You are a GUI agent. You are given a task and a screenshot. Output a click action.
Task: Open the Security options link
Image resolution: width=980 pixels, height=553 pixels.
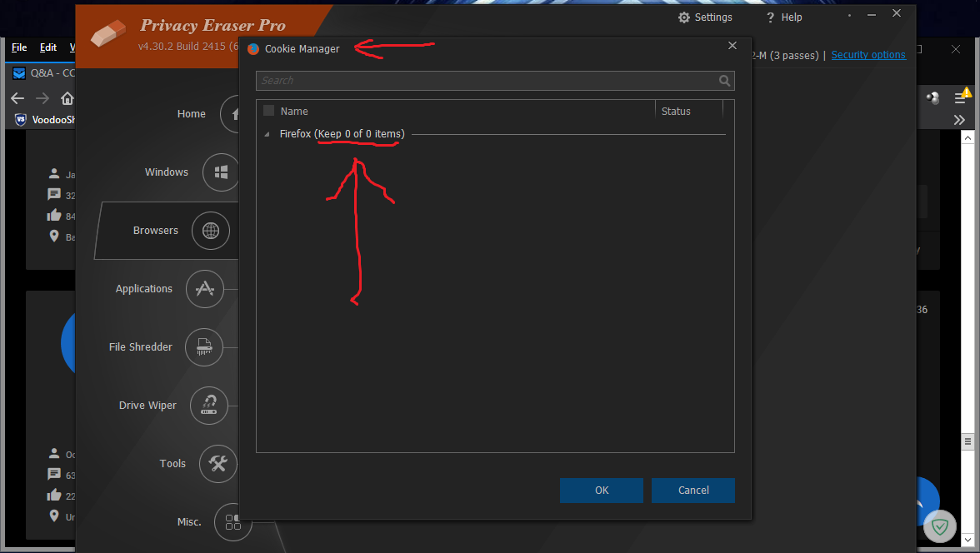[868, 55]
